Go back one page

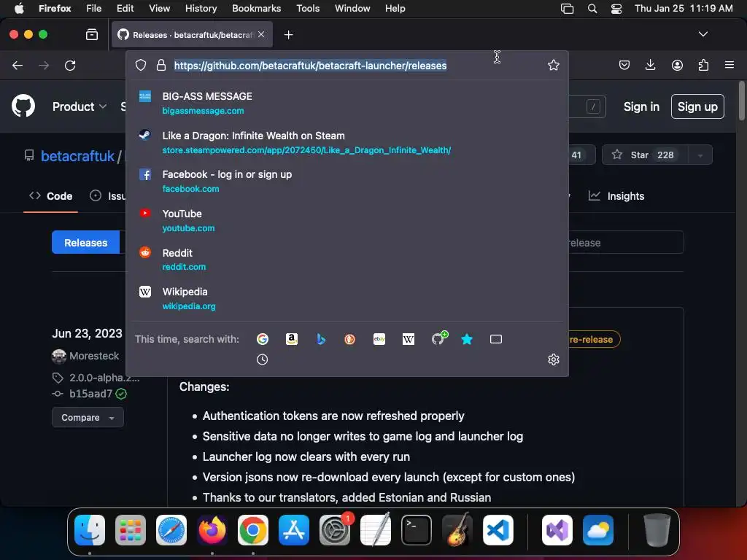(18, 65)
